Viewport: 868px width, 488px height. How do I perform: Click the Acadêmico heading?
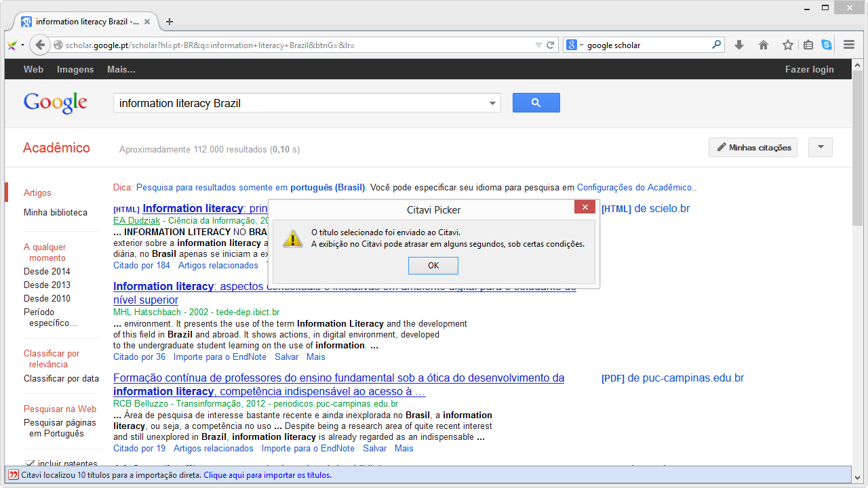click(x=56, y=148)
